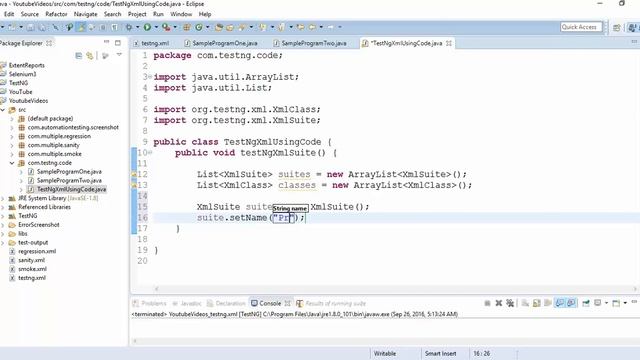Click the New Java Class icon
Image resolution: width=640 pixels, height=360 pixels.
coord(199,27)
